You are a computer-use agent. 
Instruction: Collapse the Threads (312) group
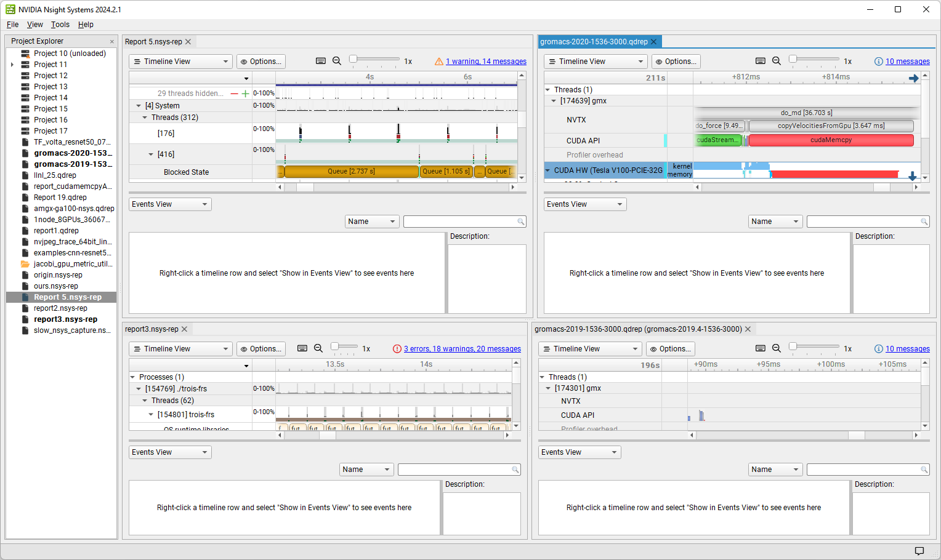pyautogui.click(x=145, y=118)
